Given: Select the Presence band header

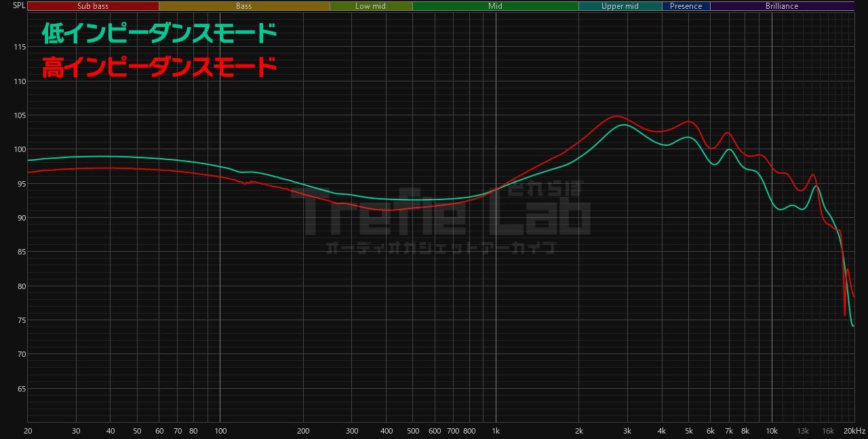Looking at the screenshot, I should (686, 6).
